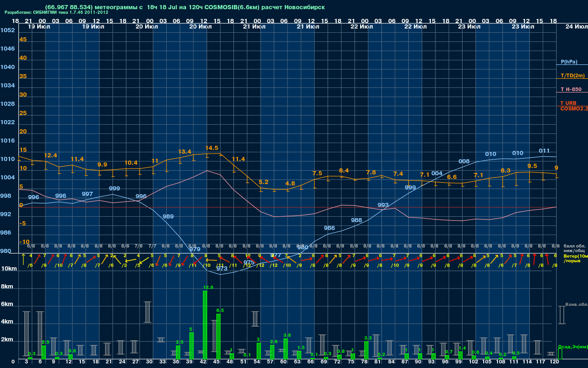588x368 pixels.
Task: Click the T/TD(2m) legend label
Action: [572, 75]
